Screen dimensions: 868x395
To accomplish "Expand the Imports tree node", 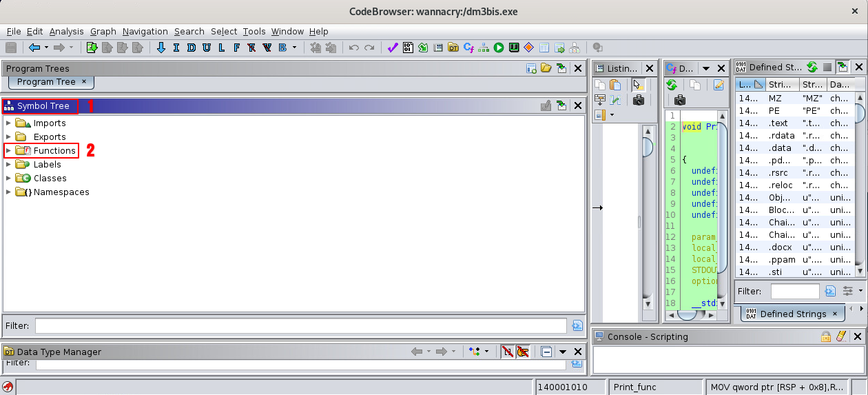I will click(x=8, y=123).
